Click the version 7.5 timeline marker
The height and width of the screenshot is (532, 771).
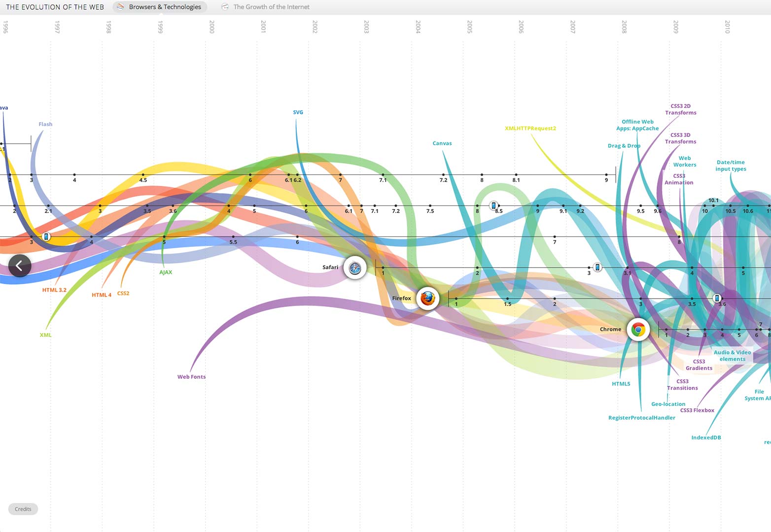click(x=430, y=206)
